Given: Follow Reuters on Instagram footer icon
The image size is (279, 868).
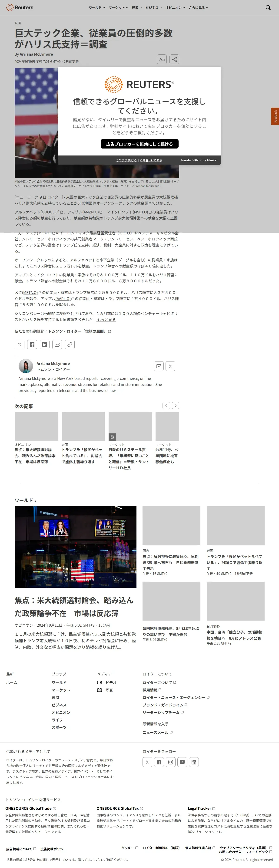Looking at the screenshot, I should [171, 762].
